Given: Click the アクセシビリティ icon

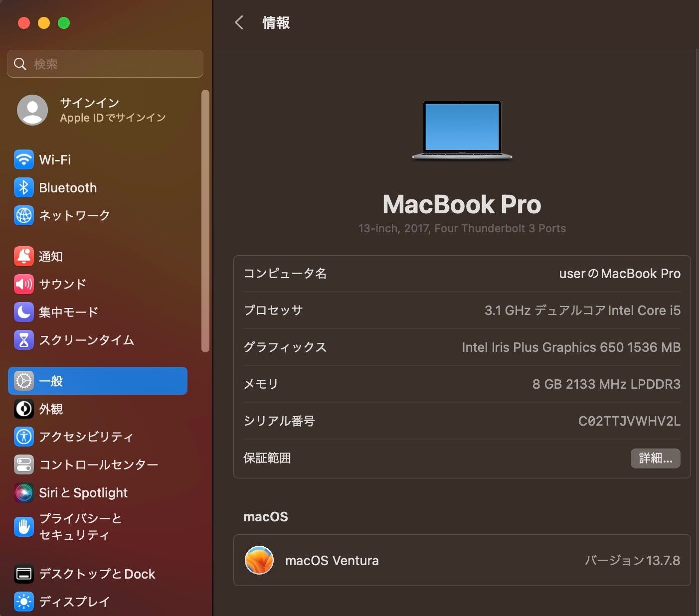Looking at the screenshot, I should [24, 437].
